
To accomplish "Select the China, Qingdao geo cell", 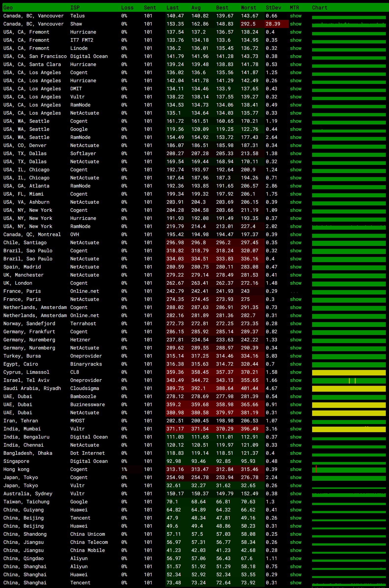I will (x=24, y=559).
